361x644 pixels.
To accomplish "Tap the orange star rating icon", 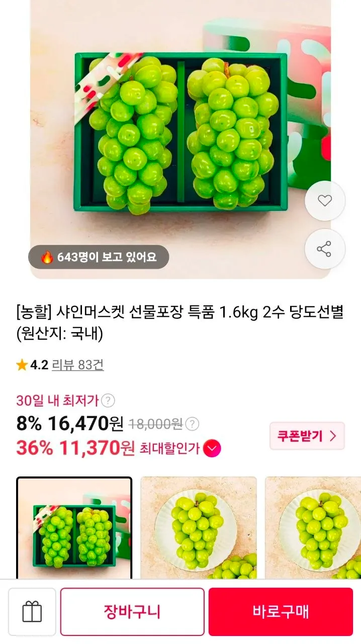I will pyautogui.click(x=22, y=365).
